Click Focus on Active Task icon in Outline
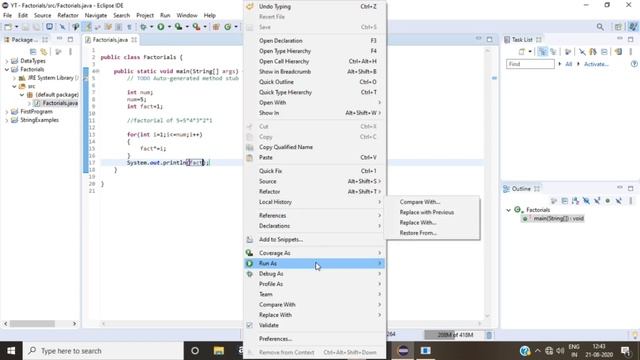This screenshot has width=640, height=360. pos(554,201)
